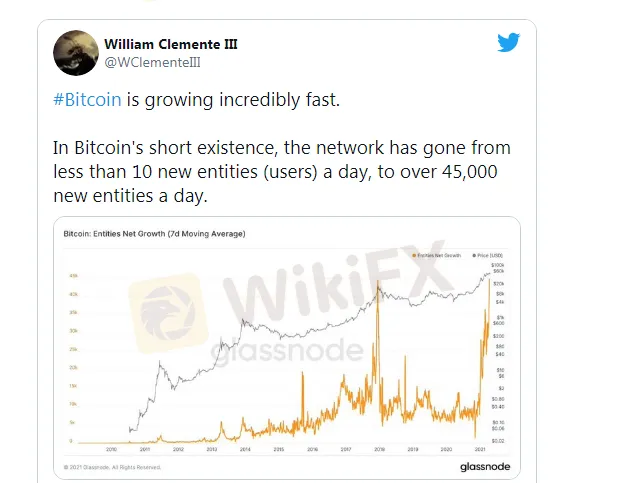Open William Clemente III's profile avatar
Image resolution: width=618 pixels, height=483 pixels.
(x=76, y=53)
